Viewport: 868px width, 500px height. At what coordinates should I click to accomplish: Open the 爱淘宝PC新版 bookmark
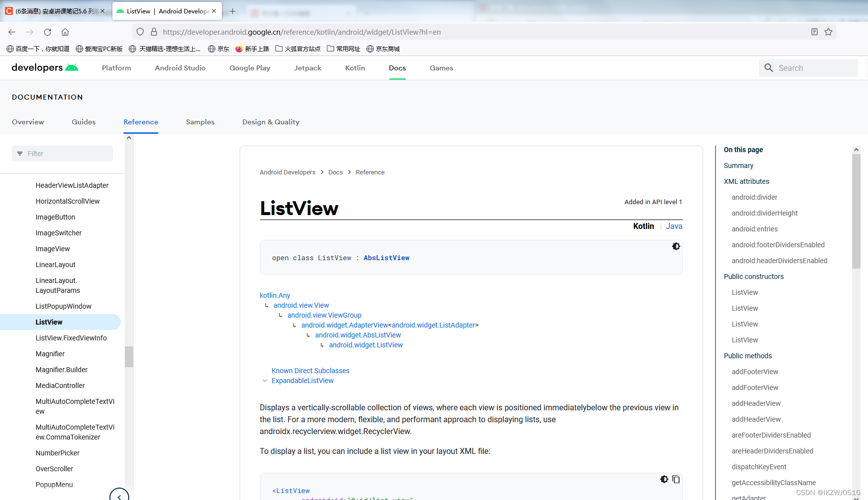[99, 49]
